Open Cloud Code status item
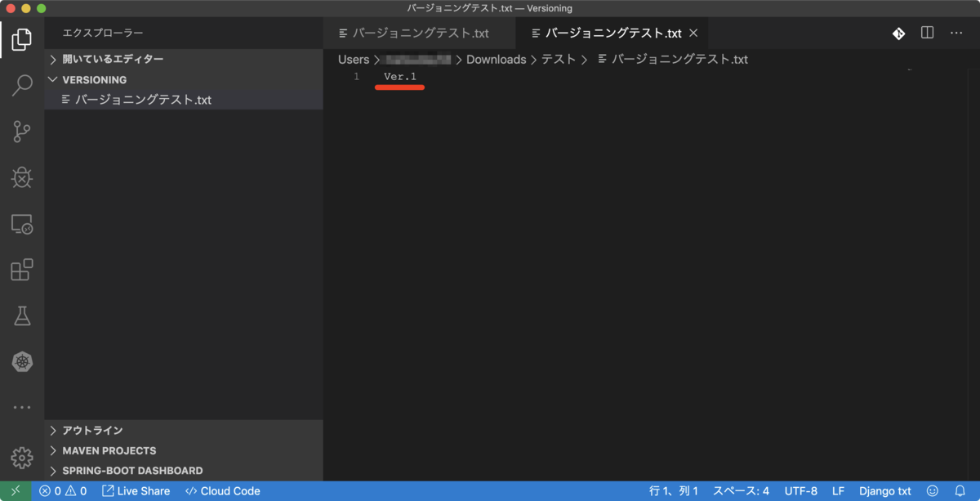Screen dimensions: 980x501 coord(222,491)
